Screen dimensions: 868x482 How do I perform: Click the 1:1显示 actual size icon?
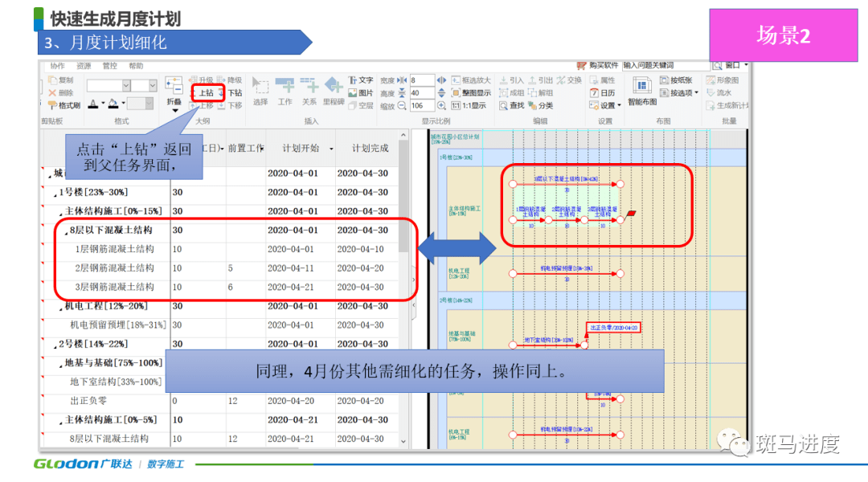click(456, 105)
